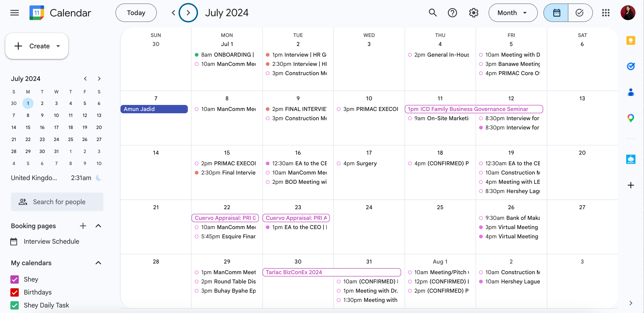This screenshot has width=644, height=313.
Task: Open 3pm Buhay Byahe event
Action: pyautogui.click(x=225, y=291)
